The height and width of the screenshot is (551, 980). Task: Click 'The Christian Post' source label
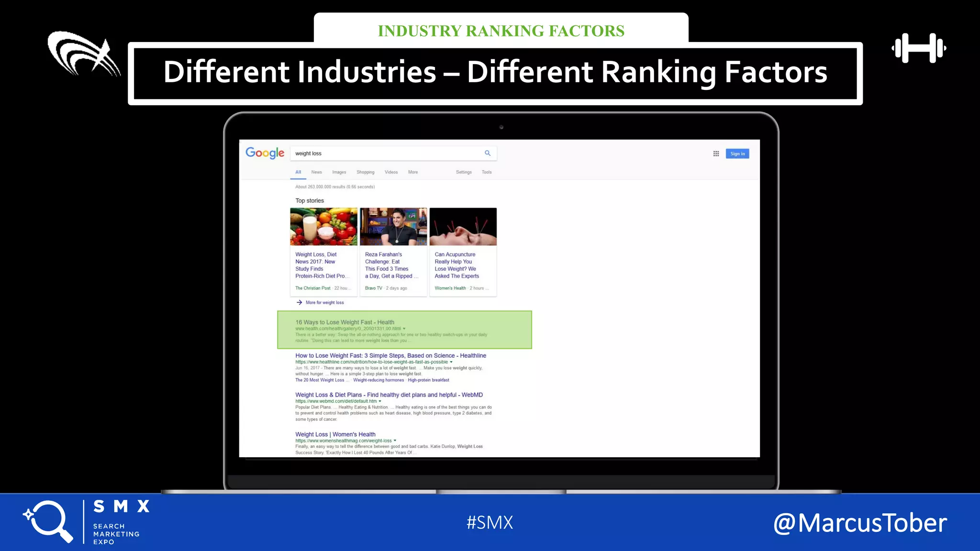[x=313, y=288]
